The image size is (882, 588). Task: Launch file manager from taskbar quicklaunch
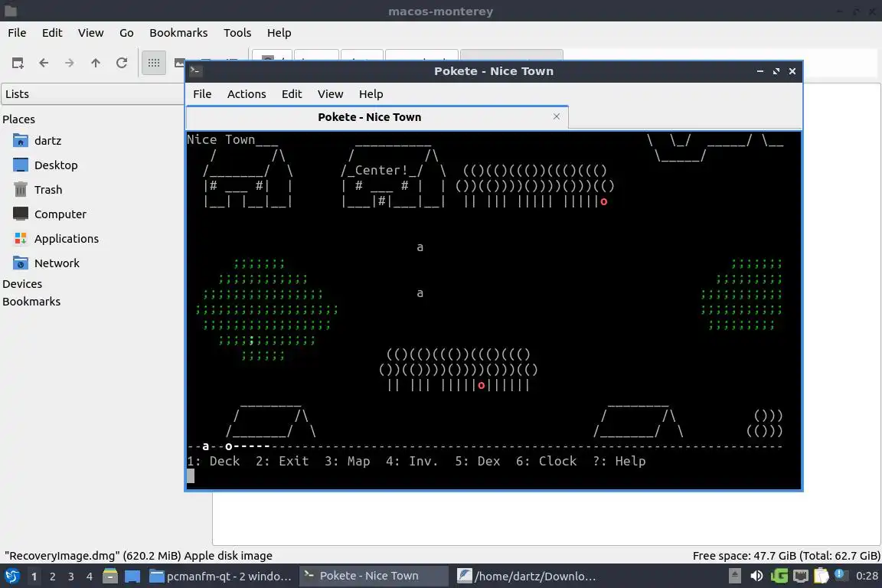[110, 577]
